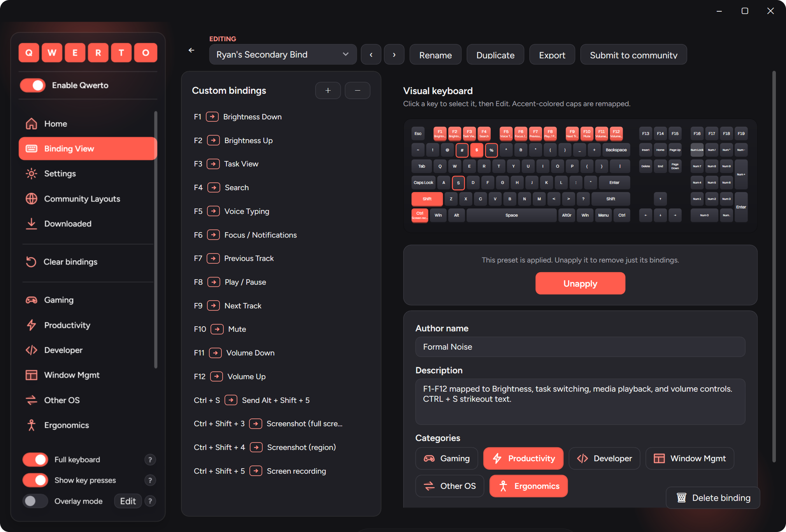786x532 pixels.
Task: Click the plus icon to add a custom binding
Action: (x=328, y=91)
